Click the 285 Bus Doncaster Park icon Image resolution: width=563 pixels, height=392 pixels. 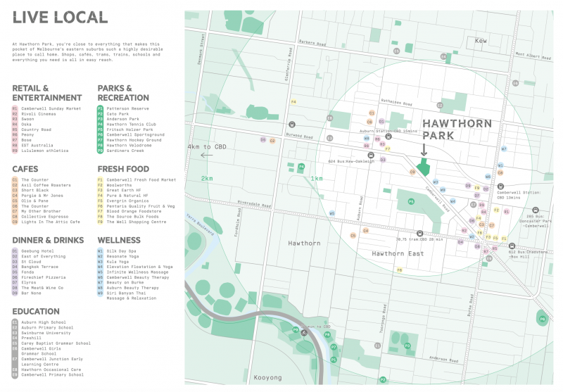536,210
